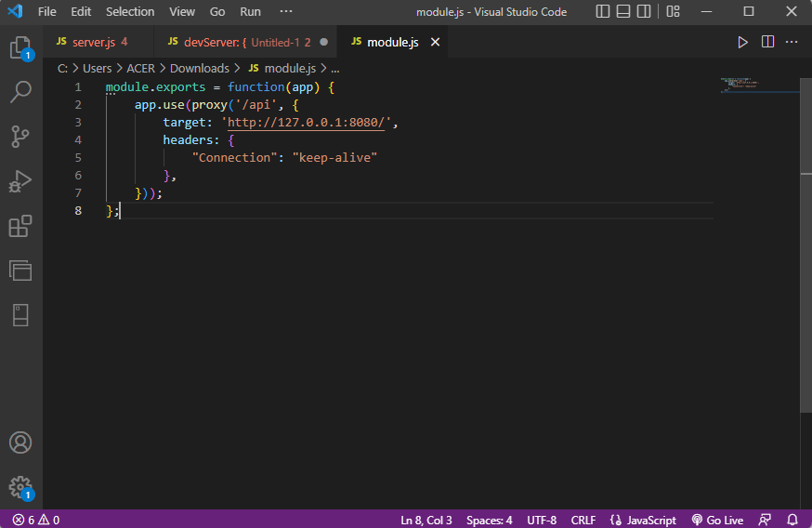Click line number 8 in the gutter
The image size is (812, 528).
tap(78, 210)
